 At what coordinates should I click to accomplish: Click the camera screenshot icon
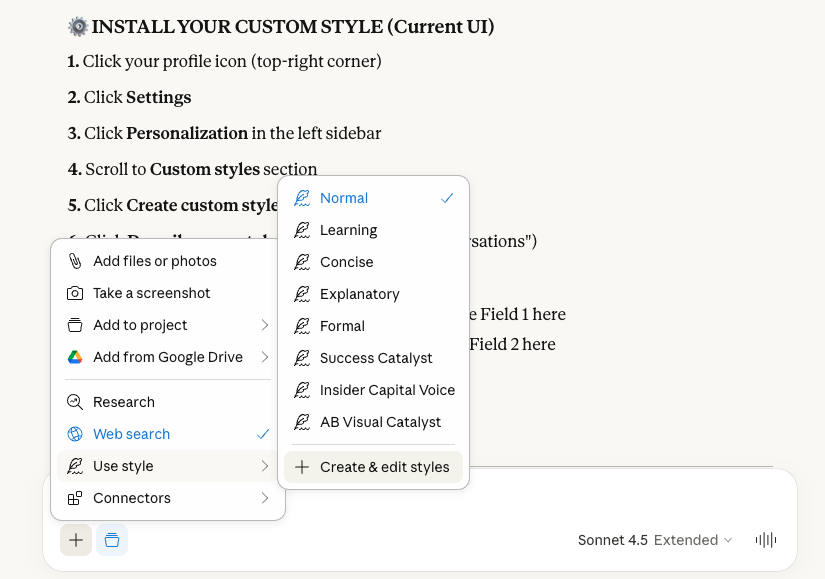tap(75, 293)
